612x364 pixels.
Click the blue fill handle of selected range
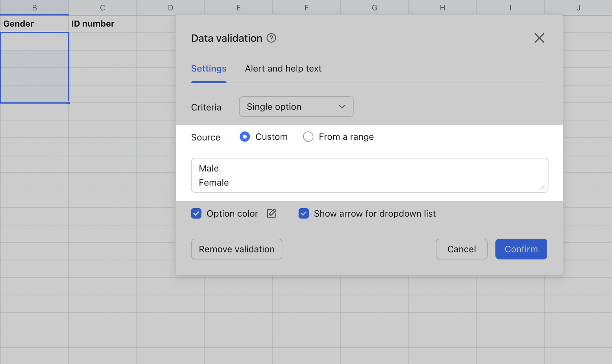click(x=68, y=103)
